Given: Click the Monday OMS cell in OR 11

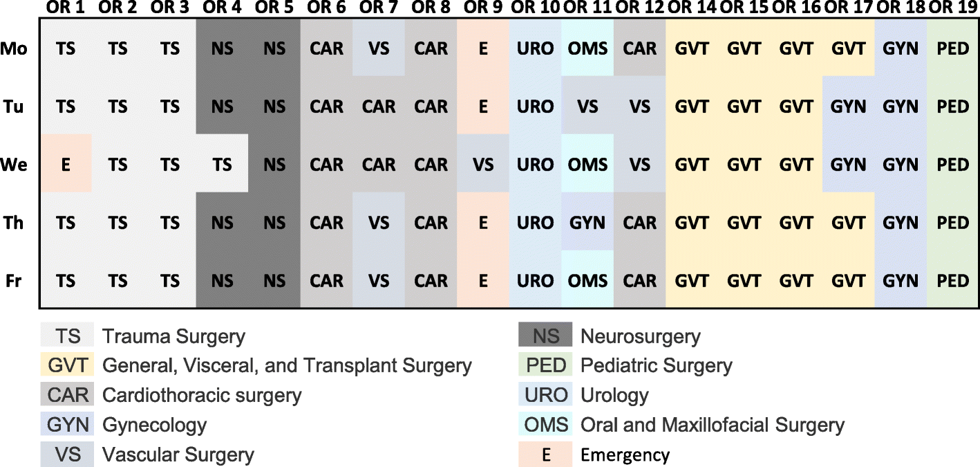Looking at the screenshot, I should pyautogui.click(x=587, y=49).
